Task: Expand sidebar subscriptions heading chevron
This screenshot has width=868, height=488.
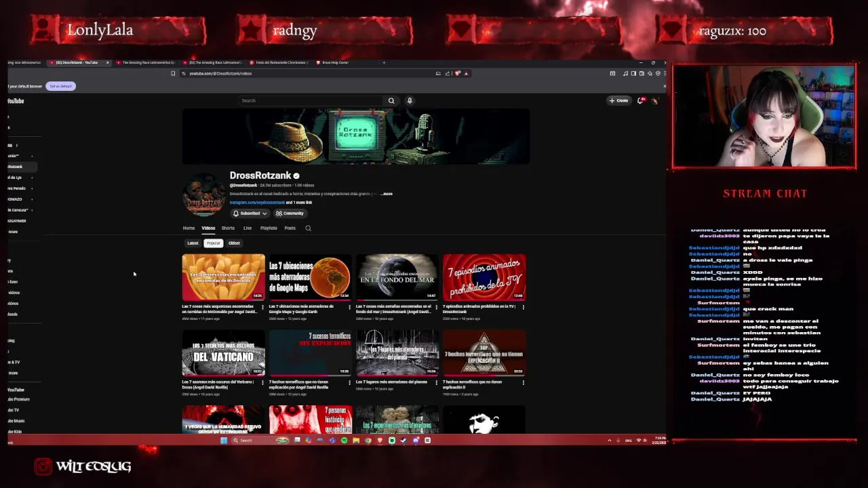Action: coord(16,145)
